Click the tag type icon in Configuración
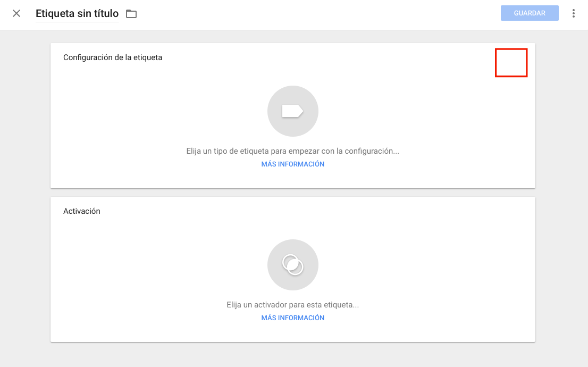The width and height of the screenshot is (588, 367). 293,111
